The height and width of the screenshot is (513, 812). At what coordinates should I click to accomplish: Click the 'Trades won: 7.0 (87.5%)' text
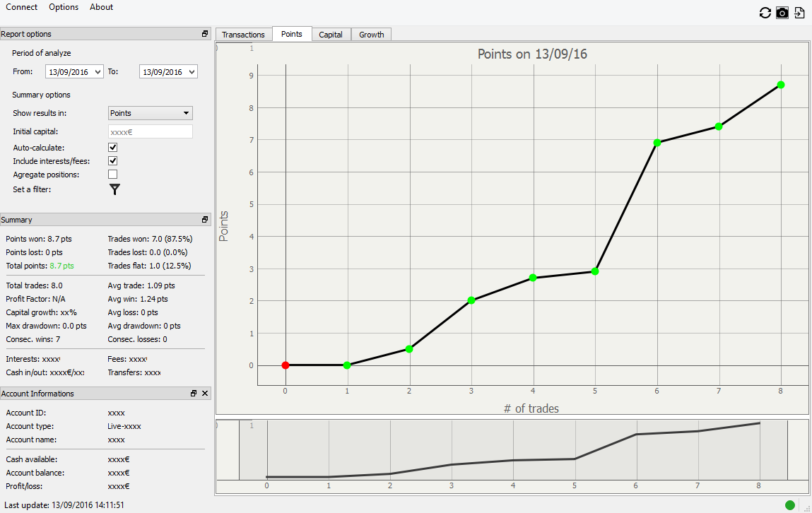point(151,239)
